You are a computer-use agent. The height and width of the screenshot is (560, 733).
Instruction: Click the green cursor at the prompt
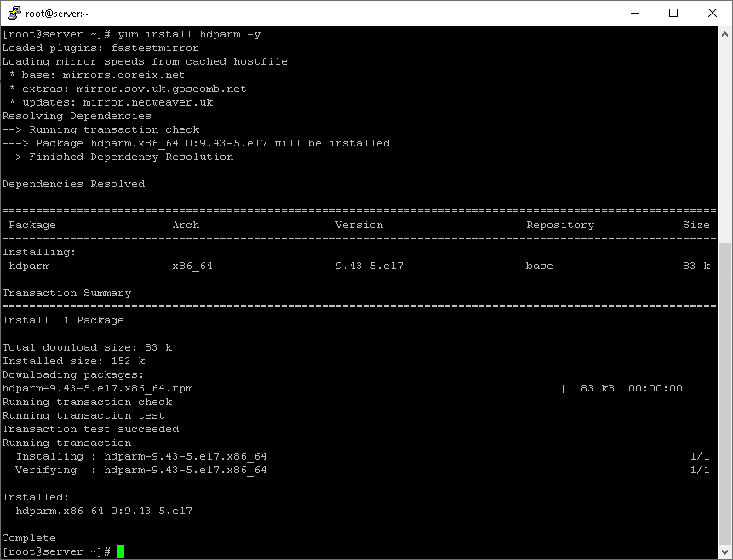point(121,551)
